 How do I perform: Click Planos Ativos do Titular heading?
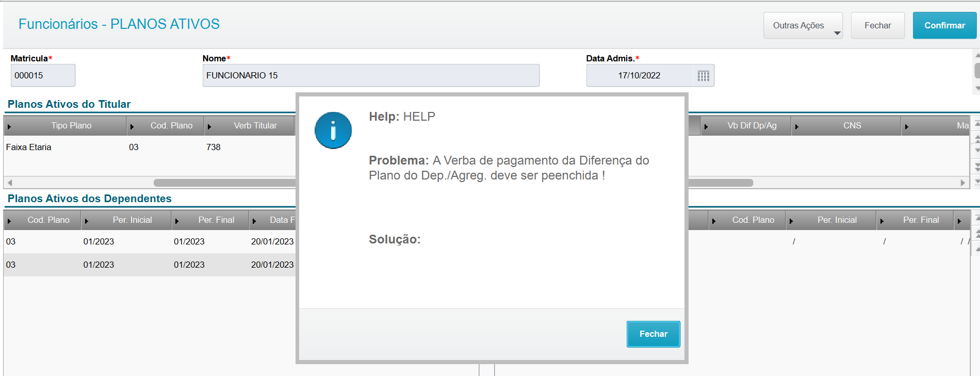click(69, 104)
